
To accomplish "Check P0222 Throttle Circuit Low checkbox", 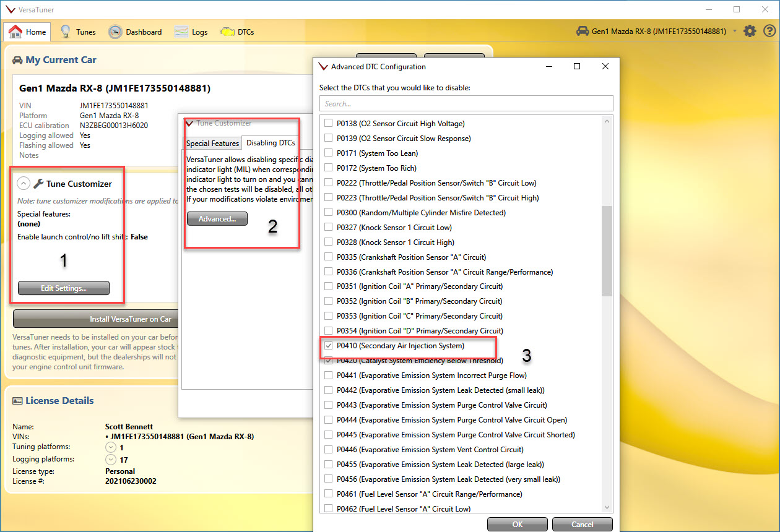I will tap(328, 183).
